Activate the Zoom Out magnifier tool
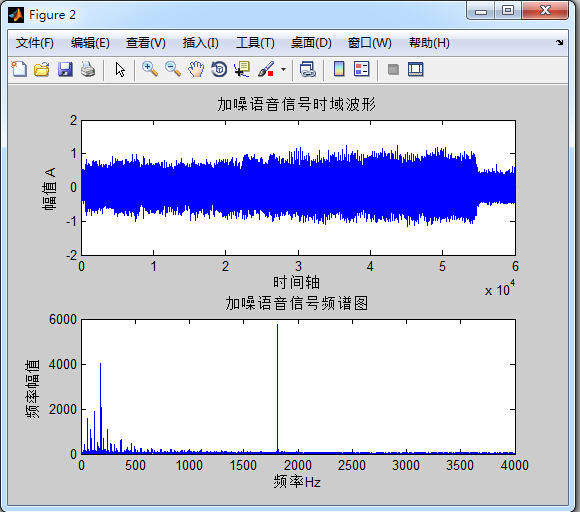This screenshot has height=512, width=580. tap(173, 69)
